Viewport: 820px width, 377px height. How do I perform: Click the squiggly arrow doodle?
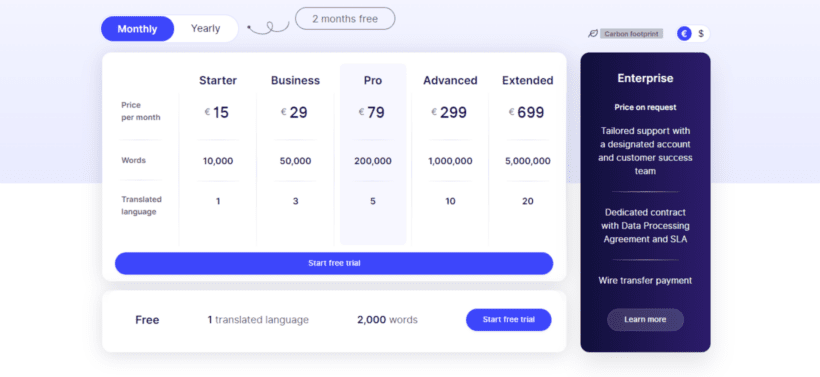pyautogui.click(x=268, y=28)
